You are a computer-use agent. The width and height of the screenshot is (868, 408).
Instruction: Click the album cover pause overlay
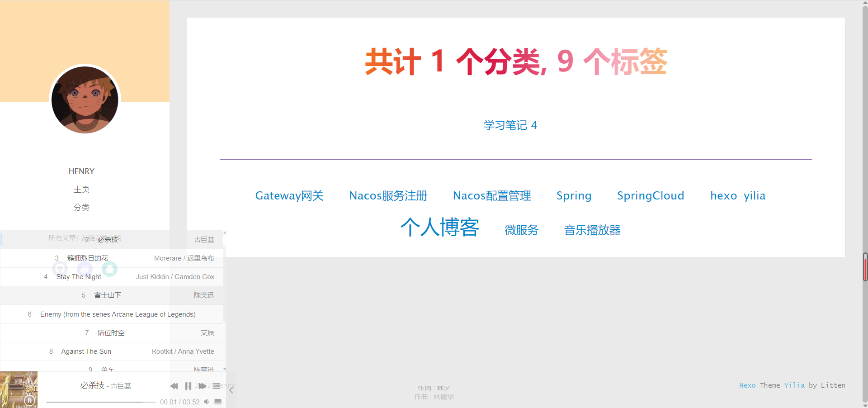tap(30, 400)
